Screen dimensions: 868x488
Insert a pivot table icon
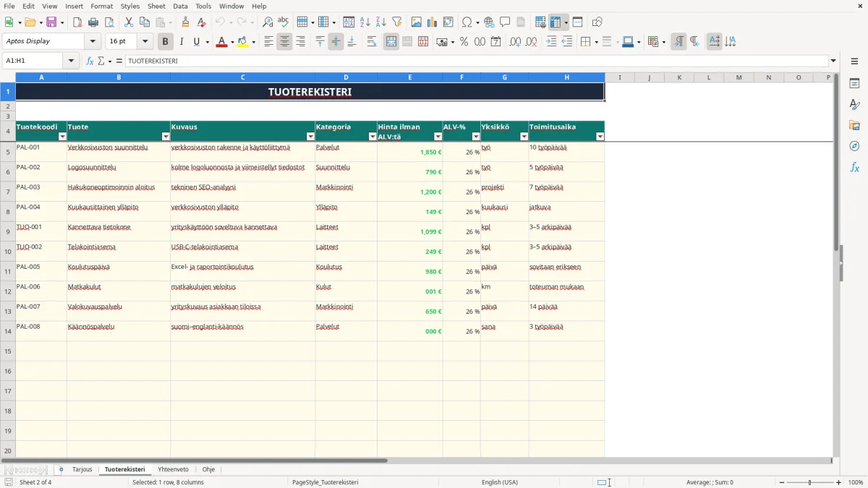[x=448, y=22]
